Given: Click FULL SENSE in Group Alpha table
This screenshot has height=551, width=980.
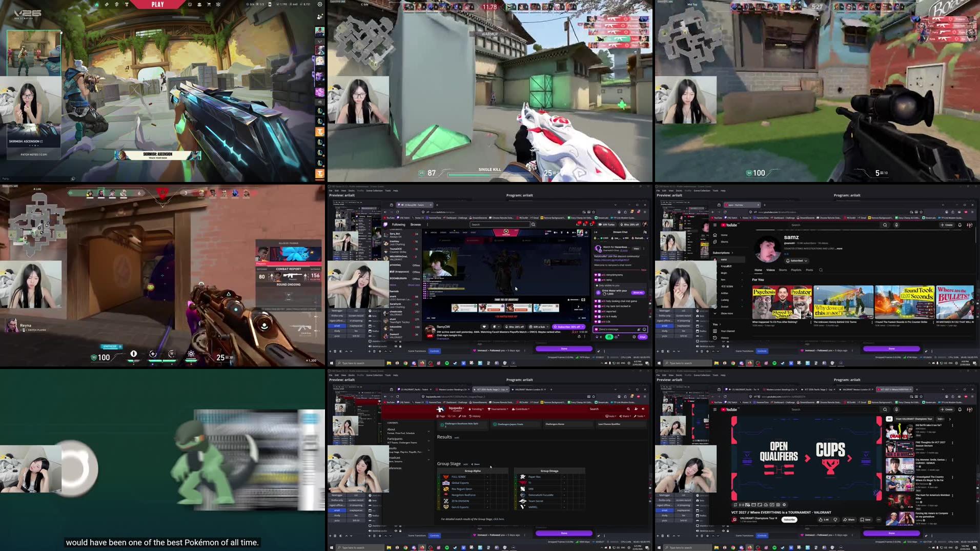Looking at the screenshot, I should (459, 477).
